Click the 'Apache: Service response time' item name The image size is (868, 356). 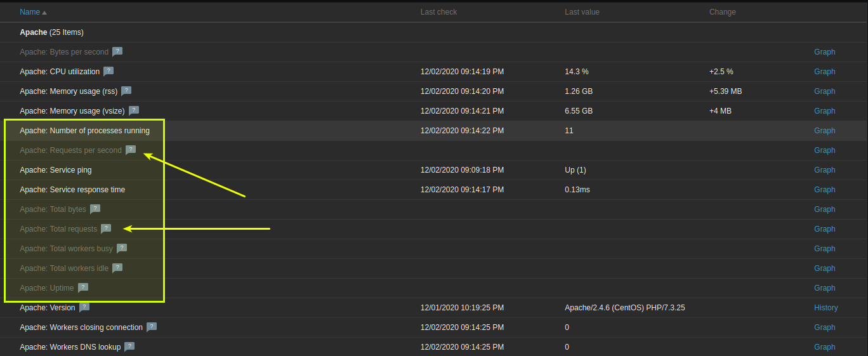point(72,190)
